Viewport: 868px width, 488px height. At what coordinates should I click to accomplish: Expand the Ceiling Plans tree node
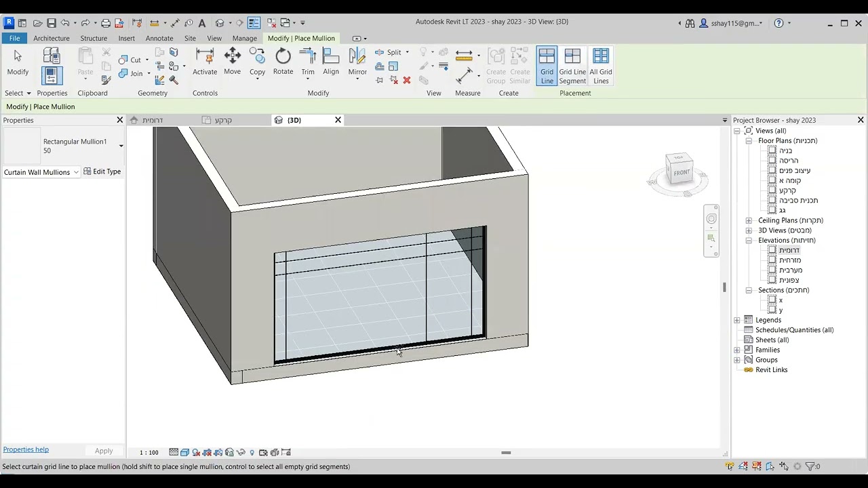749,220
